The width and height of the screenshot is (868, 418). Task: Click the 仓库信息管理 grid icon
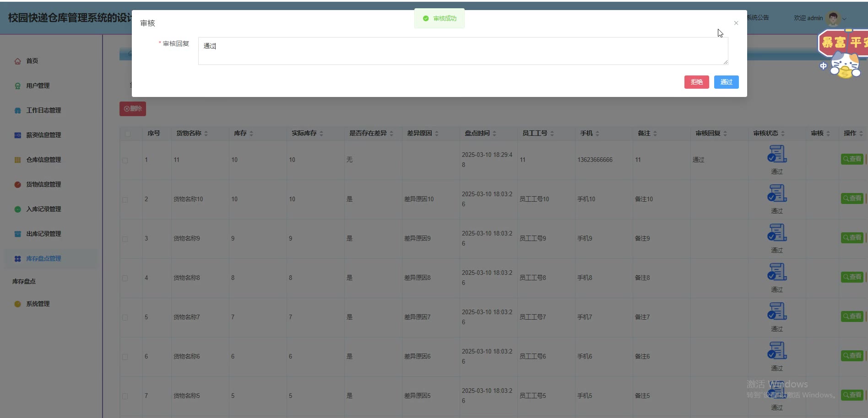pos(17,160)
